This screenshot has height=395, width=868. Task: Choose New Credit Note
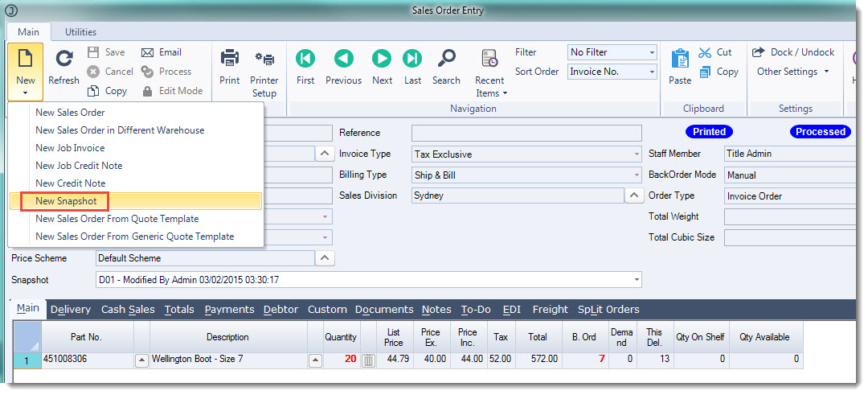(70, 183)
